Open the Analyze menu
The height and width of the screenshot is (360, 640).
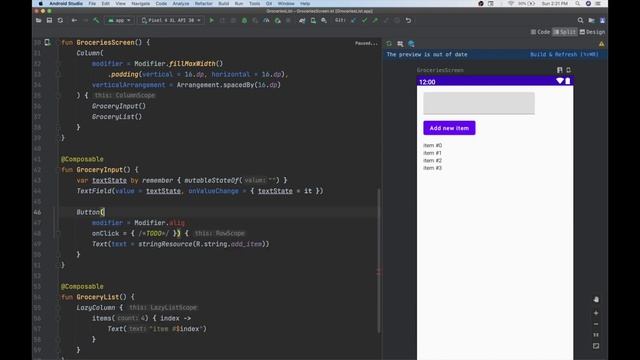coord(181,4)
